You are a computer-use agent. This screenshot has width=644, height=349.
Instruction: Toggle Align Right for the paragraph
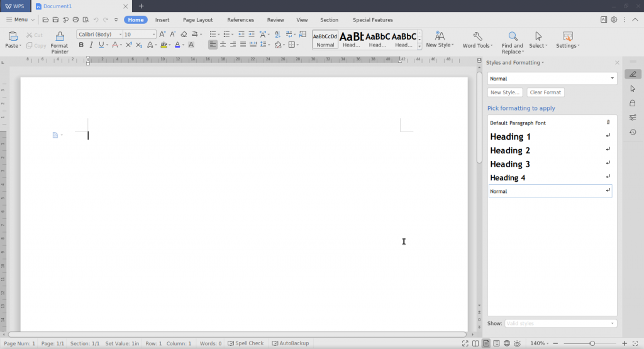pos(233,45)
